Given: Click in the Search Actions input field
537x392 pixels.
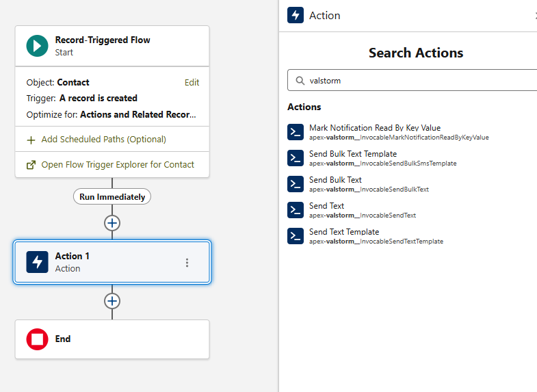Looking at the screenshot, I should pyautogui.click(x=417, y=81).
